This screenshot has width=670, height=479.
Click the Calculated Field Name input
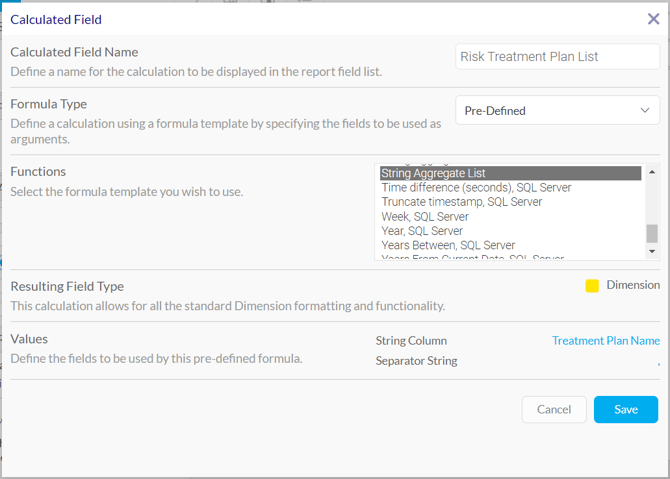pos(557,57)
